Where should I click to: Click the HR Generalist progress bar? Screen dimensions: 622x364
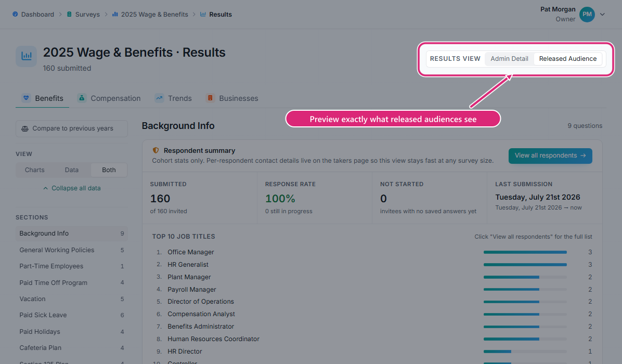coord(525,265)
